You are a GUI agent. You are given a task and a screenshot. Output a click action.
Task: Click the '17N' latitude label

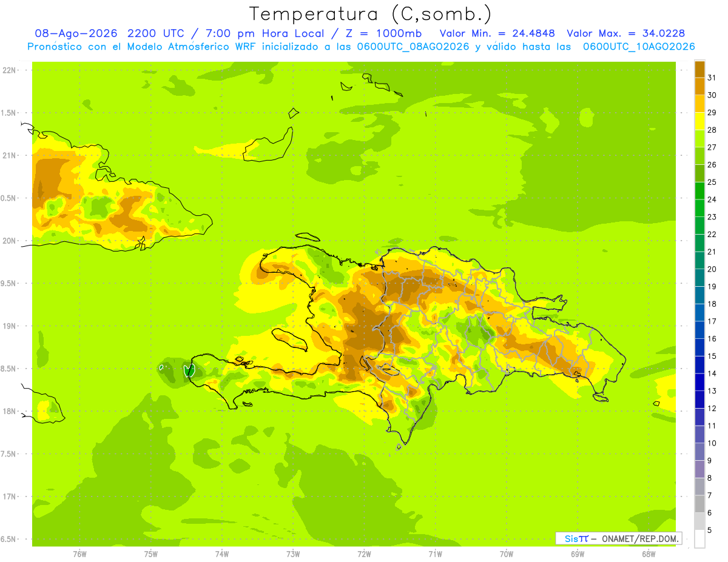coord(9,497)
